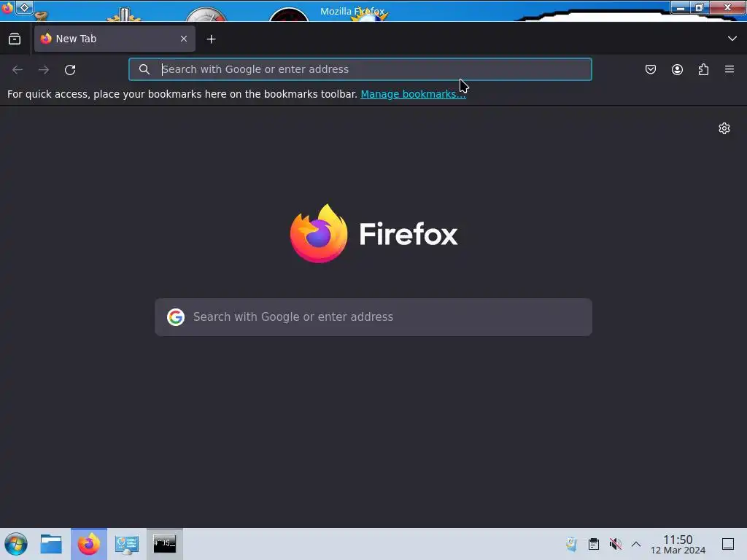This screenshot has height=560, width=747.
Task: Open the Firefox hamburger application menu
Action: point(729,69)
